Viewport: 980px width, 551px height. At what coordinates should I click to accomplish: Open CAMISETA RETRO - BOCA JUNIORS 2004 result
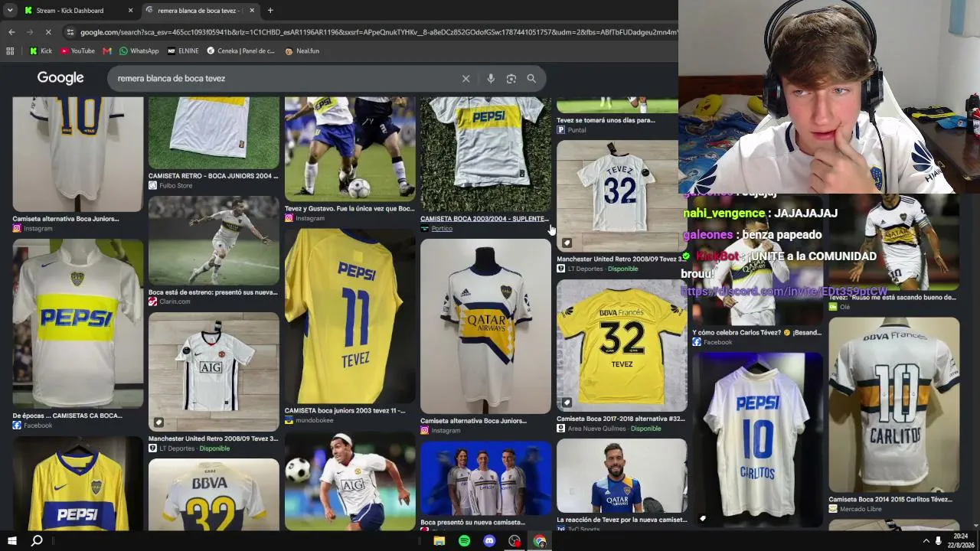[x=214, y=176]
